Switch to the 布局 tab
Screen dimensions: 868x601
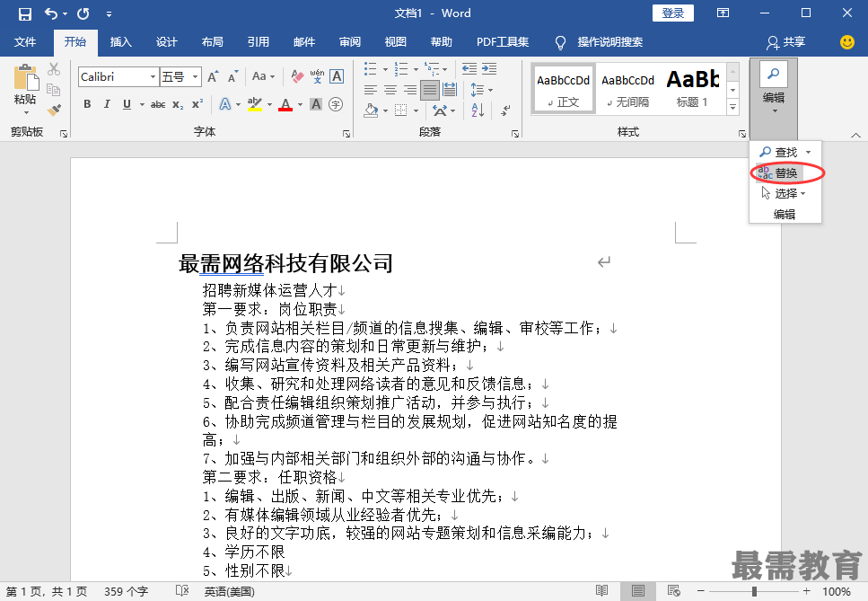pyautogui.click(x=213, y=42)
